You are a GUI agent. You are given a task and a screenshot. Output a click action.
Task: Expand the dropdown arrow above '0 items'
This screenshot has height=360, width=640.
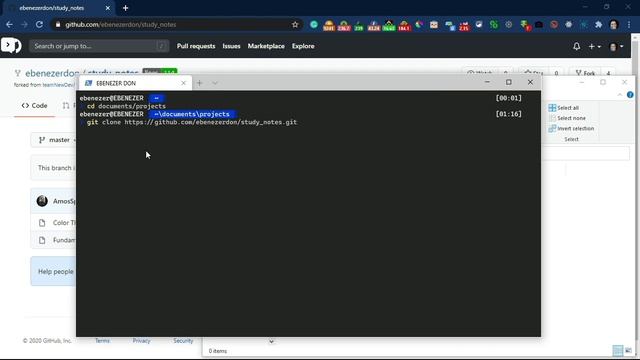(271, 341)
